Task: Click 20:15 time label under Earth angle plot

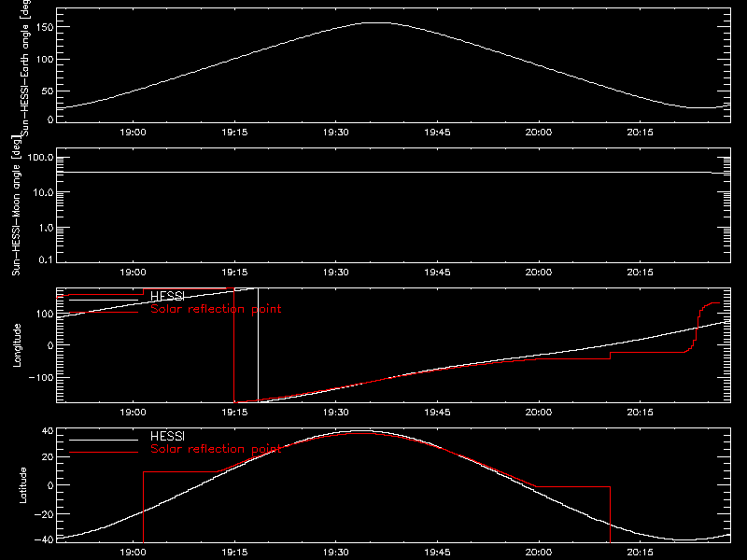Action: pos(641,133)
